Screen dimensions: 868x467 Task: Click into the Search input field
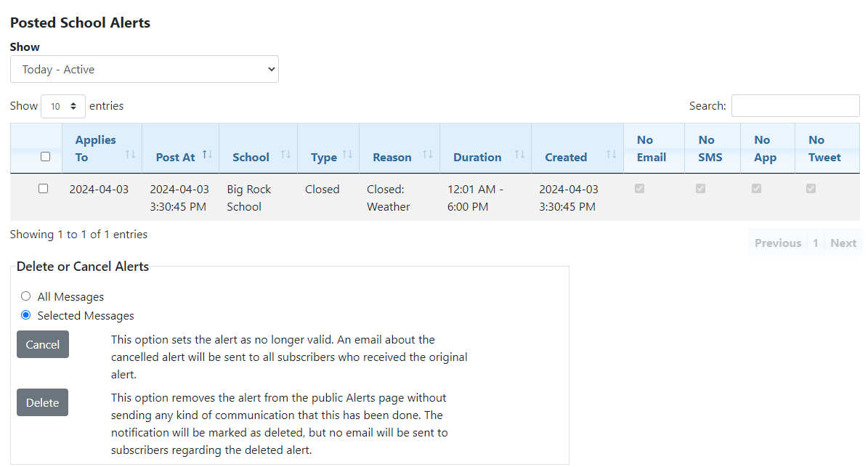pos(795,106)
